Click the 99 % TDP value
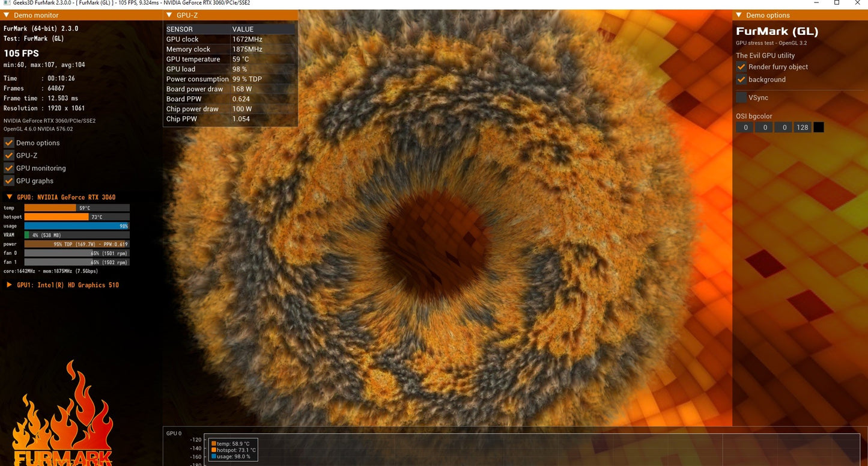 [247, 79]
